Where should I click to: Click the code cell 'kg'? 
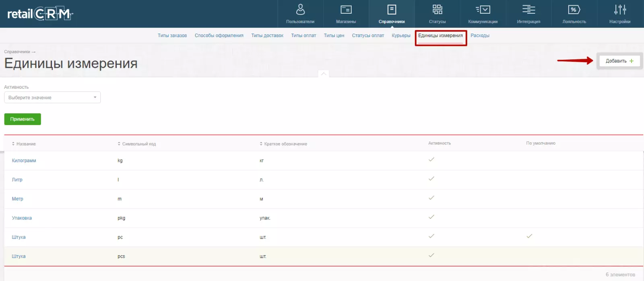tap(120, 160)
